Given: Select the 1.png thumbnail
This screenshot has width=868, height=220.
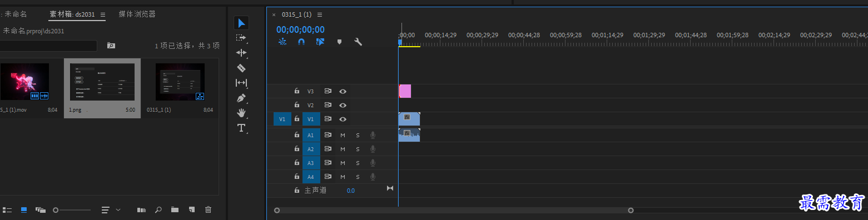Looking at the screenshot, I should pyautogui.click(x=102, y=82).
